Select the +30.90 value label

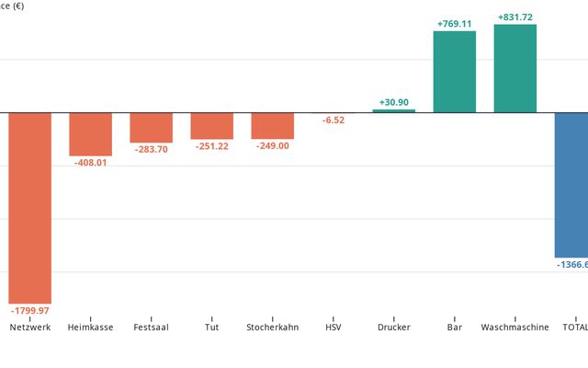393,101
